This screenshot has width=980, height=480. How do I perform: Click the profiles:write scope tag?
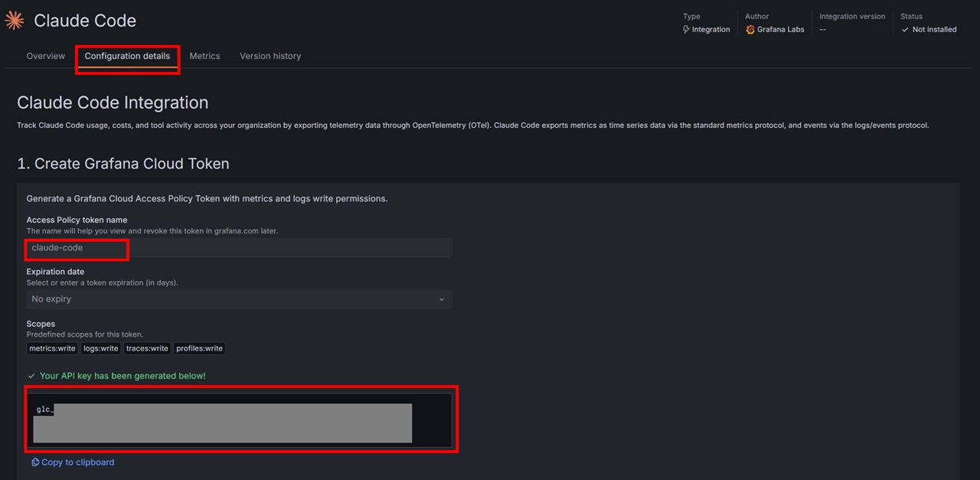click(x=200, y=348)
